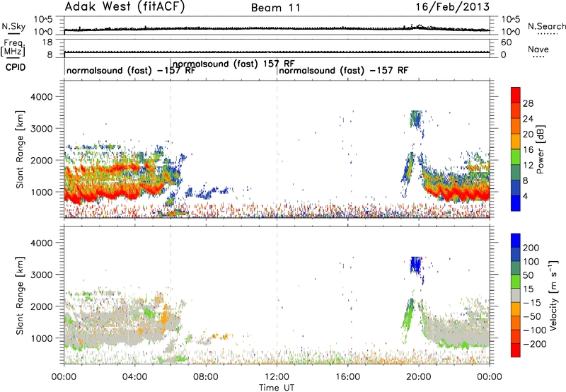Click the "CPID" label
Viewport: 566px width, 392px height.
tap(16, 67)
